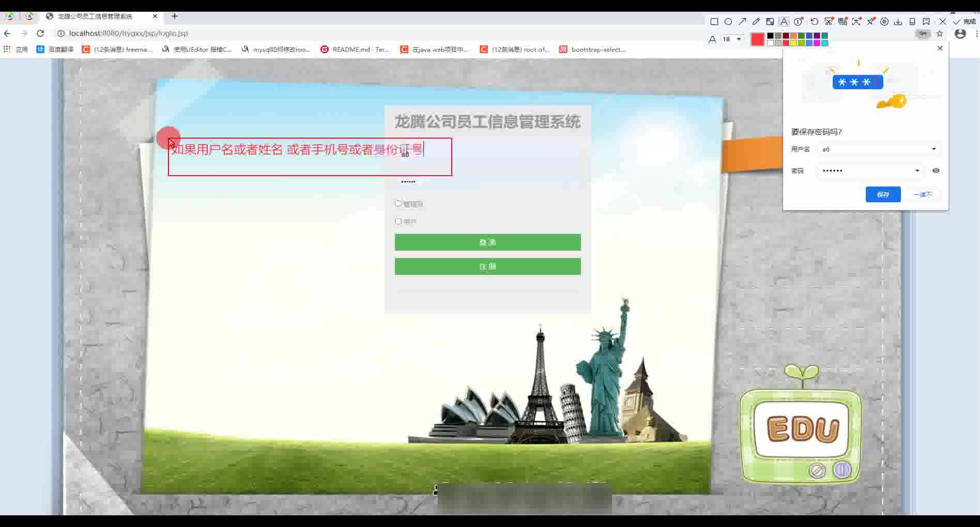Open a new browser tab
The height and width of the screenshot is (527, 980).
pos(175,16)
